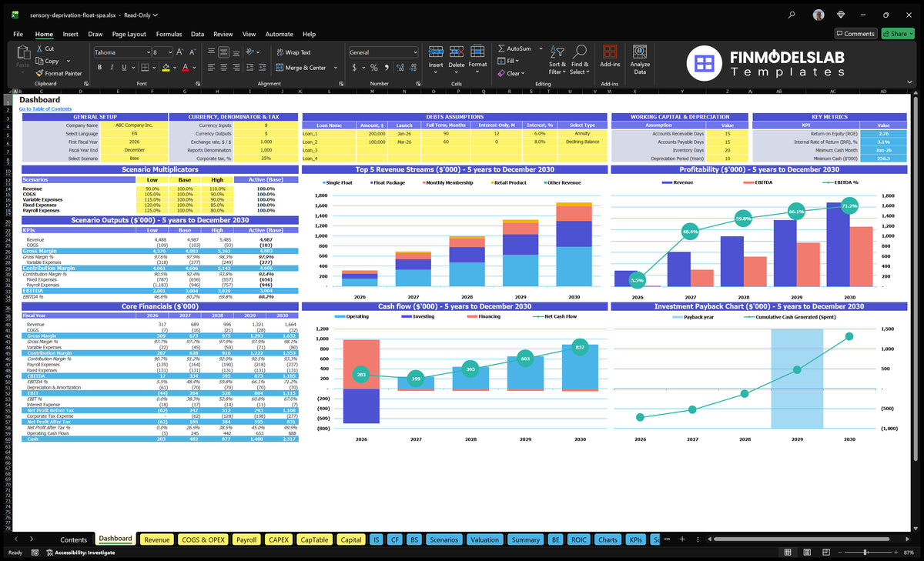Click Accessibility: Investigate in status bar
Image resolution: width=924 pixels, height=561 pixels.
tap(79, 553)
